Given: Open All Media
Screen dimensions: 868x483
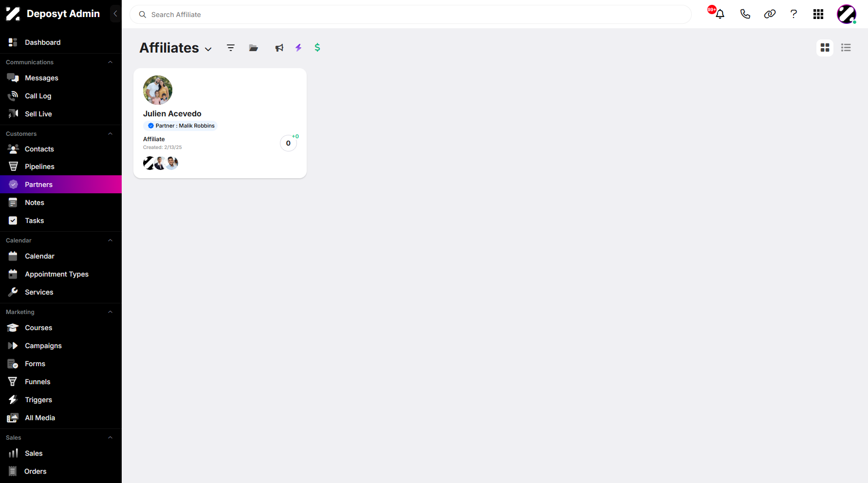Looking at the screenshot, I should pos(61,418).
